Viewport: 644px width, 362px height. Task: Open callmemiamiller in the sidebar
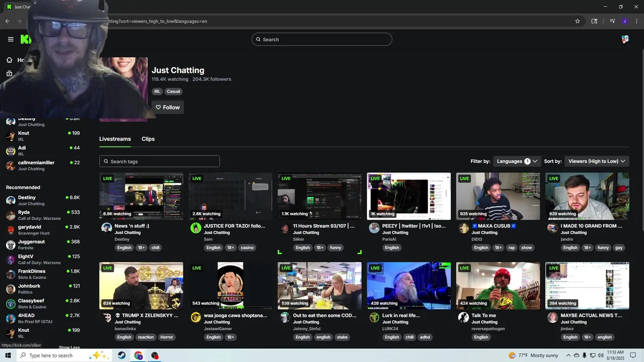click(42, 165)
